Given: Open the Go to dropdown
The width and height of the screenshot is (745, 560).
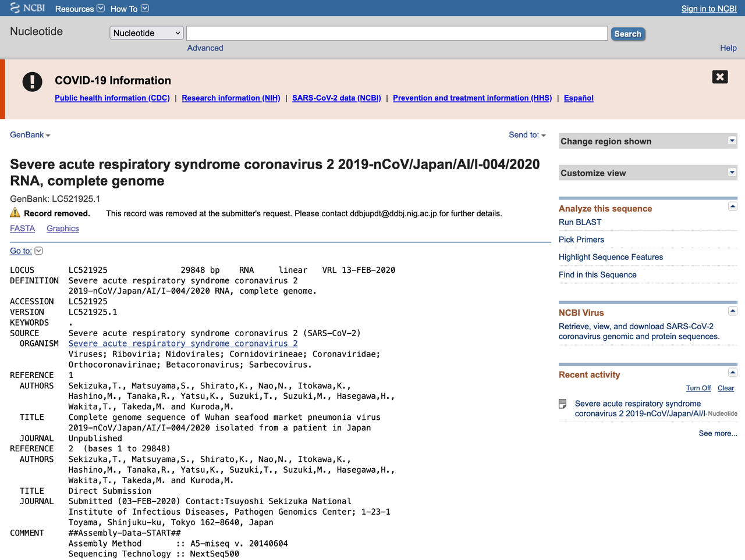Looking at the screenshot, I should (26, 251).
